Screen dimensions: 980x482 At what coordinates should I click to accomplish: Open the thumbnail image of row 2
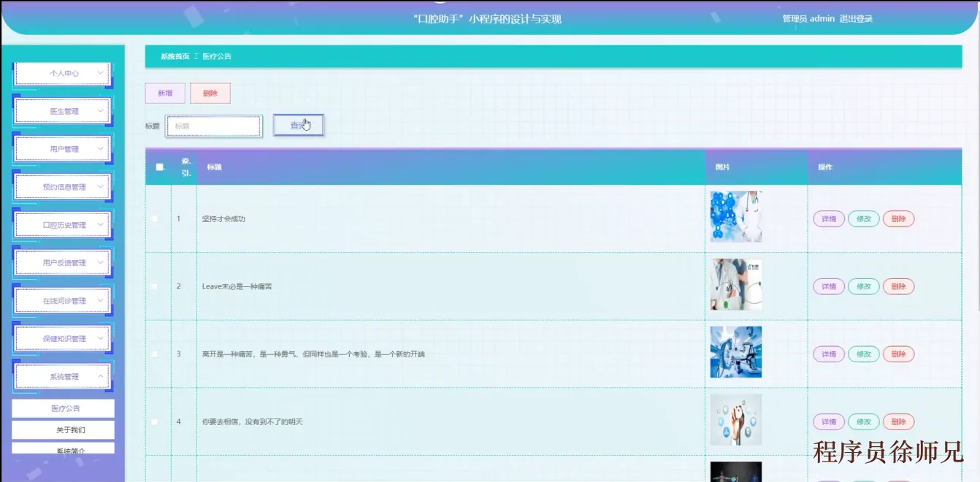[736, 285]
